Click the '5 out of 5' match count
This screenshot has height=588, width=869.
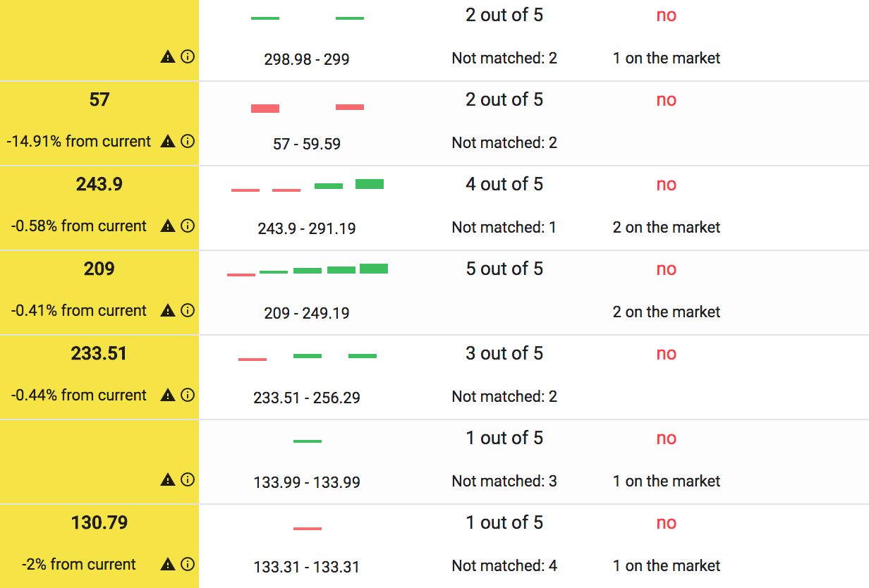coord(504,269)
